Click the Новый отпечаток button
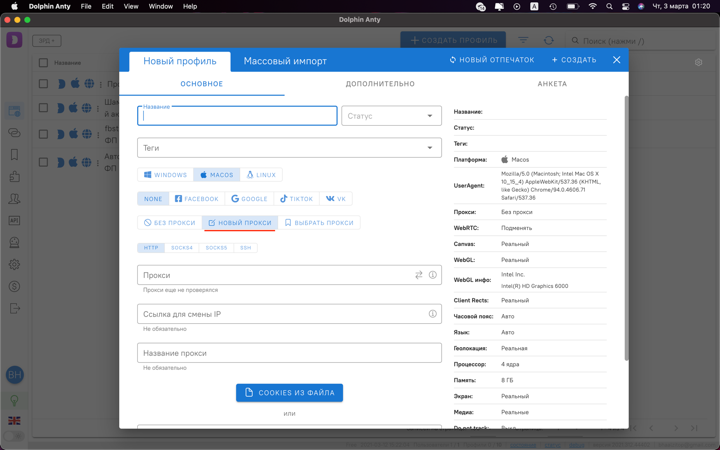The height and width of the screenshot is (450, 720). click(491, 60)
